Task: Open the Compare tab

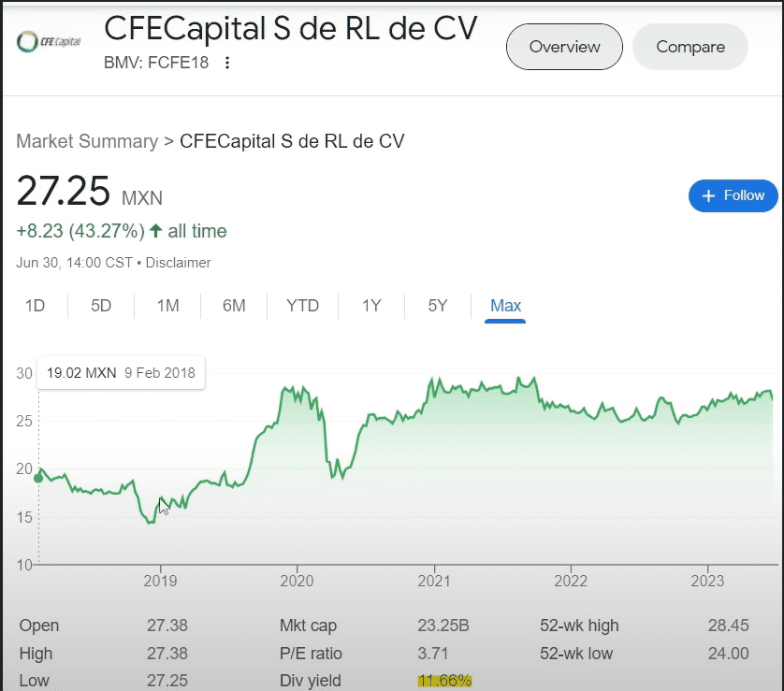Action: (690, 47)
